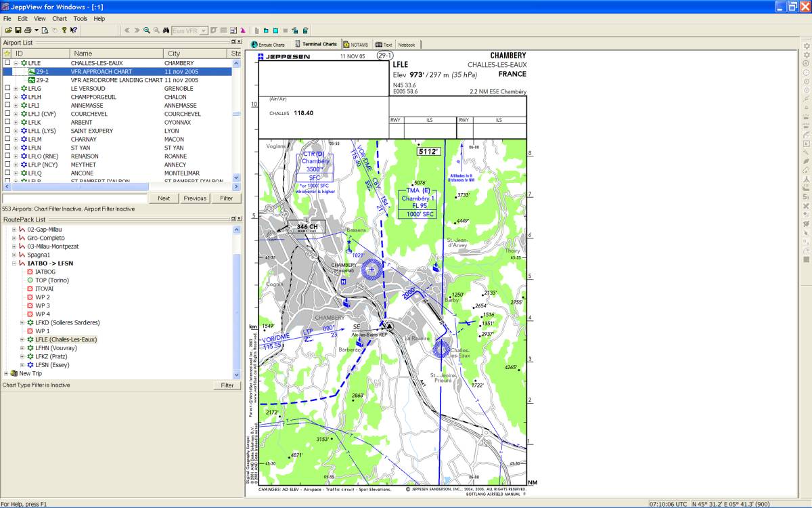The width and height of the screenshot is (812, 508).
Task: Collapse the IATBO -> LFSN route
Action: click(x=14, y=263)
